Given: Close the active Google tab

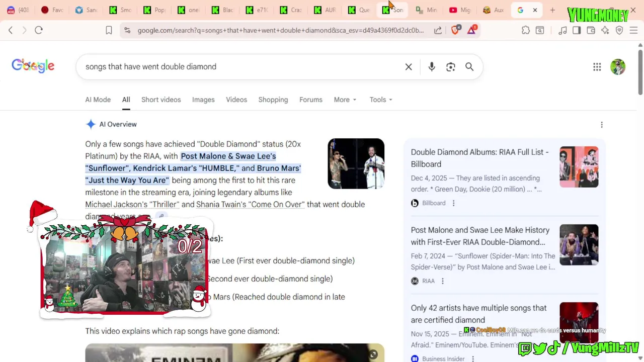Looking at the screenshot, I should (x=535, y=10).
